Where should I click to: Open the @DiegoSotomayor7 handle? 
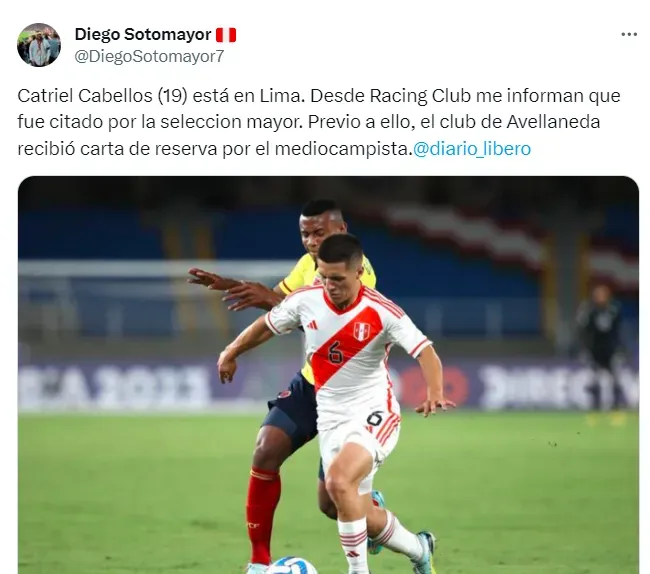[x=149, y=56]
